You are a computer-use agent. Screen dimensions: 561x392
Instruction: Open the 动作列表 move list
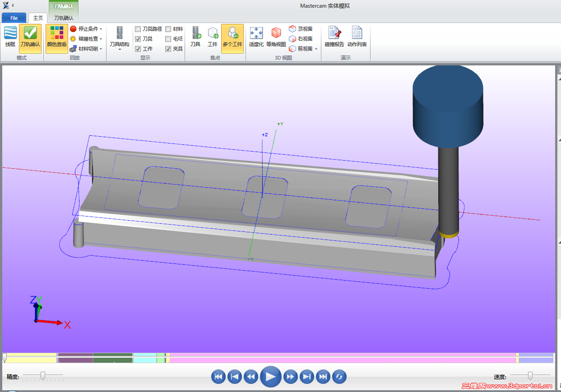357,37
